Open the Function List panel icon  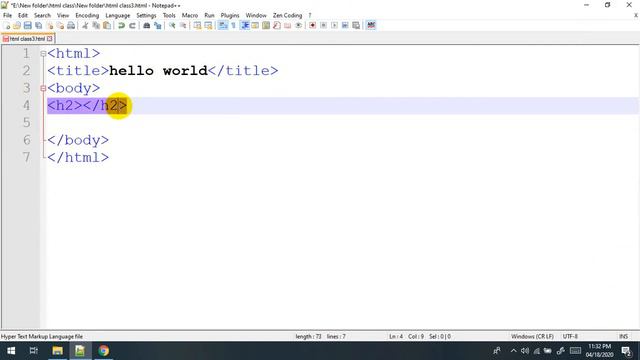coord(277,25)
